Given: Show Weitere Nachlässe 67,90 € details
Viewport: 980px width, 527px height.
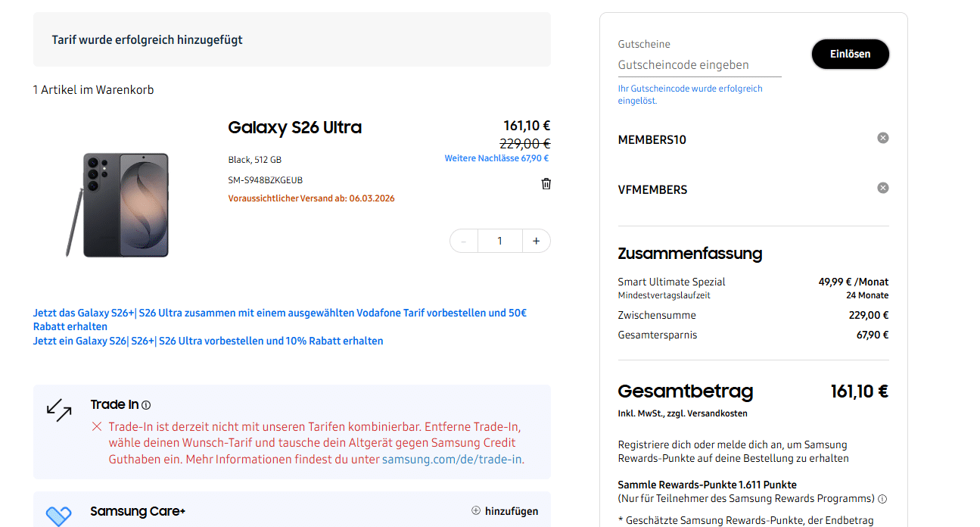Looking at the screenshot, I should 496,157.
